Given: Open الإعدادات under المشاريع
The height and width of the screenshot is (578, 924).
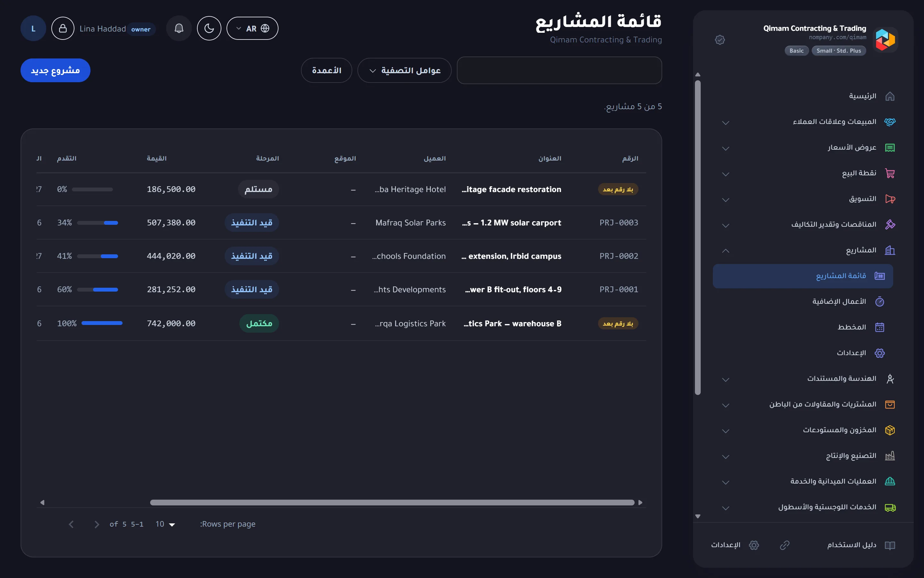Looking at the screenshot, I should click(x=803, y=353).
